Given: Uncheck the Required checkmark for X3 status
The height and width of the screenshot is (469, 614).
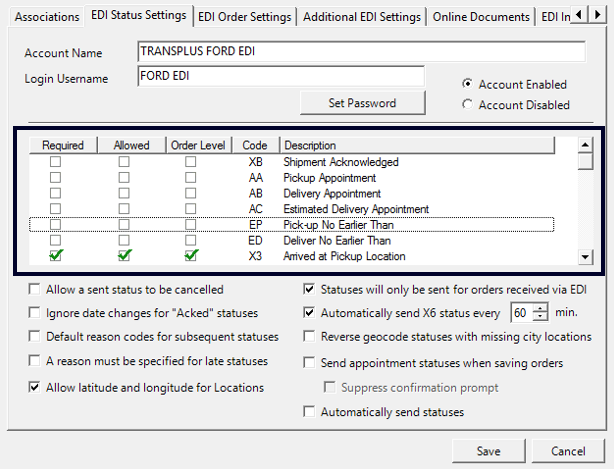Looking at the screenshot, I should (56, 257).
